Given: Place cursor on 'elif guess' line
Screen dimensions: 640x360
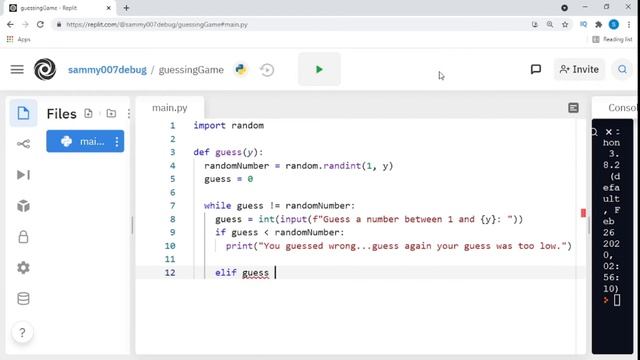Looking at the screenshot, I should 242,273.
